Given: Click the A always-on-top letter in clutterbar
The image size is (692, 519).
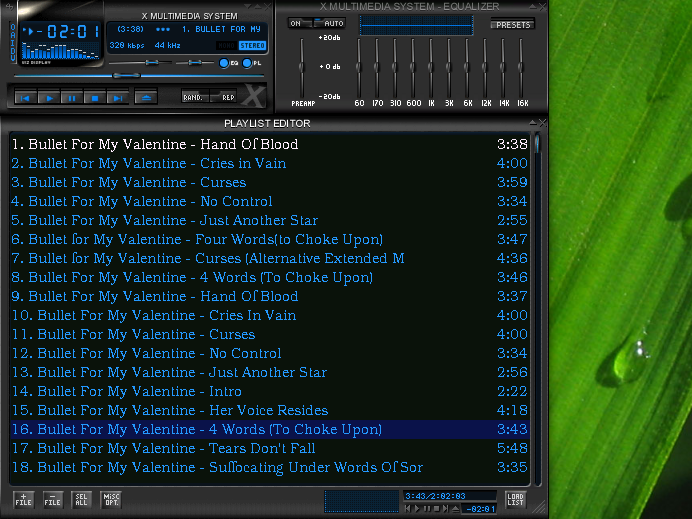Looking at the screenshot, I should coord(13,35).
